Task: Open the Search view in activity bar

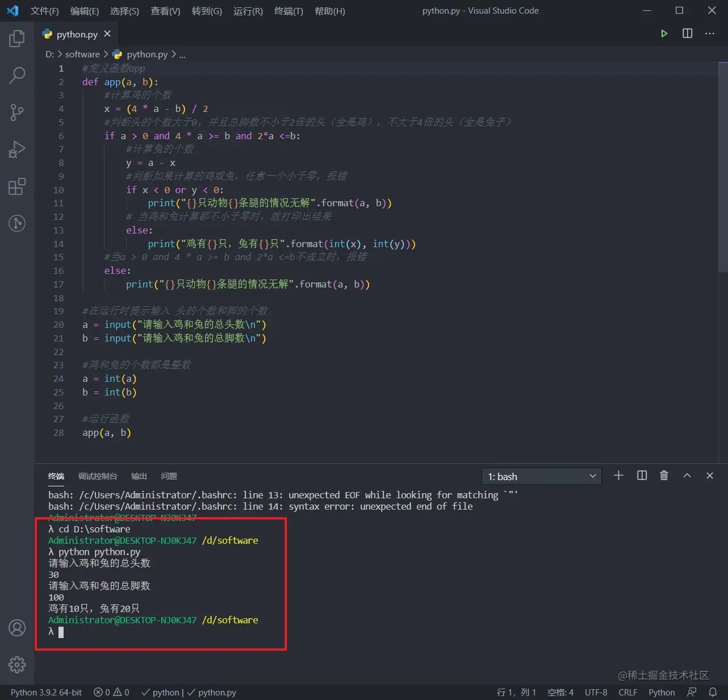Action: pyautogui.click(x=17, y=75)
